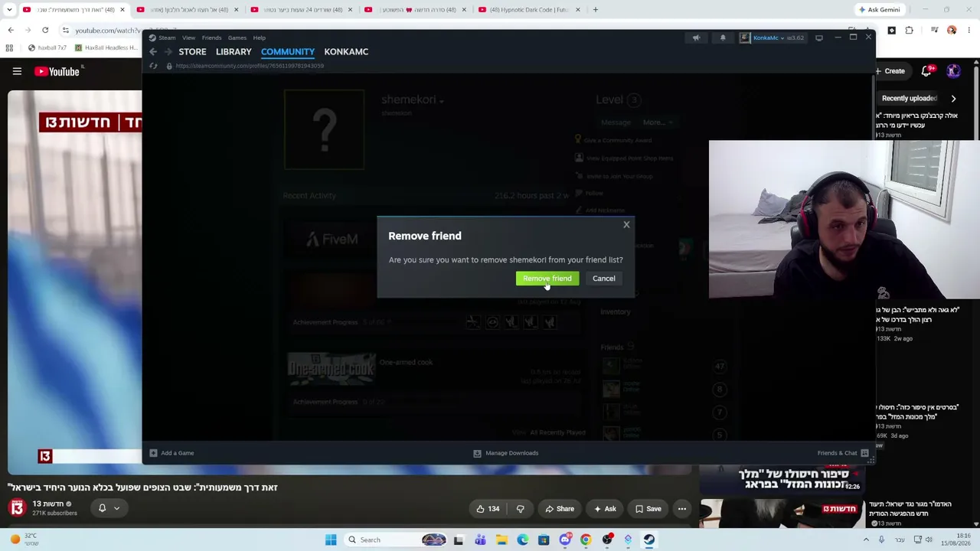Open Steam announcements megaphone icon
The width and height of the screenshot is (980, 551).
click(696, 37)
